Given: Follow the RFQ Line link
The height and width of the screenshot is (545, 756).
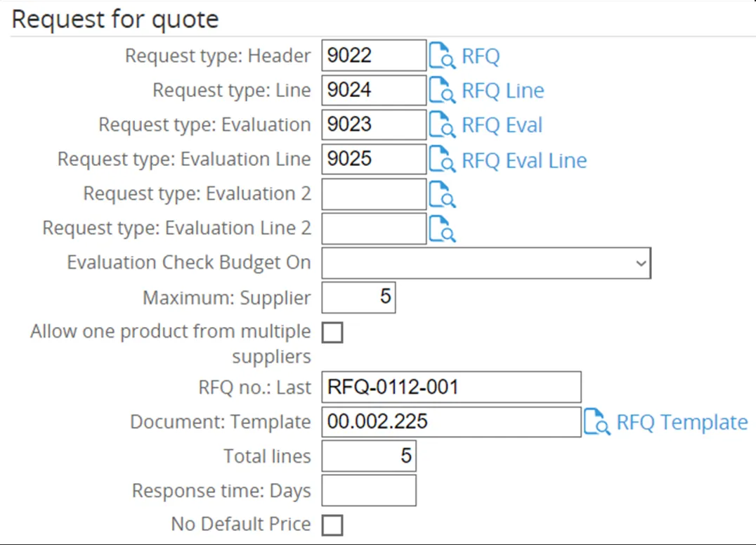Looking at the screenshot, I should (502, 91).
